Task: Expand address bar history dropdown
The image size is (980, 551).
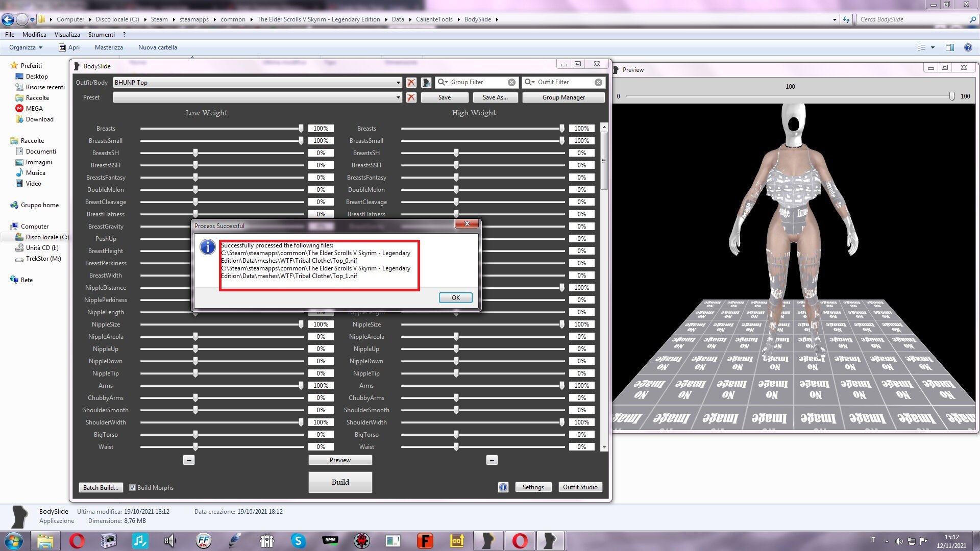Action: coord(835,19)
